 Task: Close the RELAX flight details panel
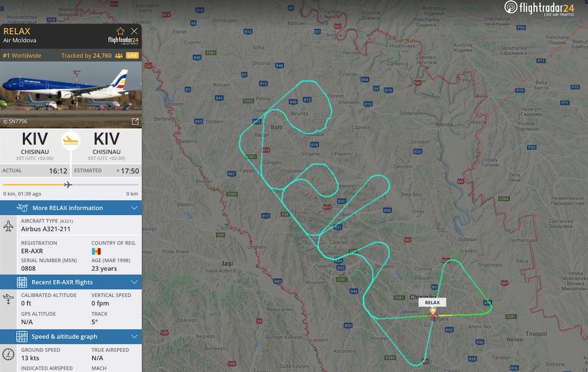(x=134, y=31)
